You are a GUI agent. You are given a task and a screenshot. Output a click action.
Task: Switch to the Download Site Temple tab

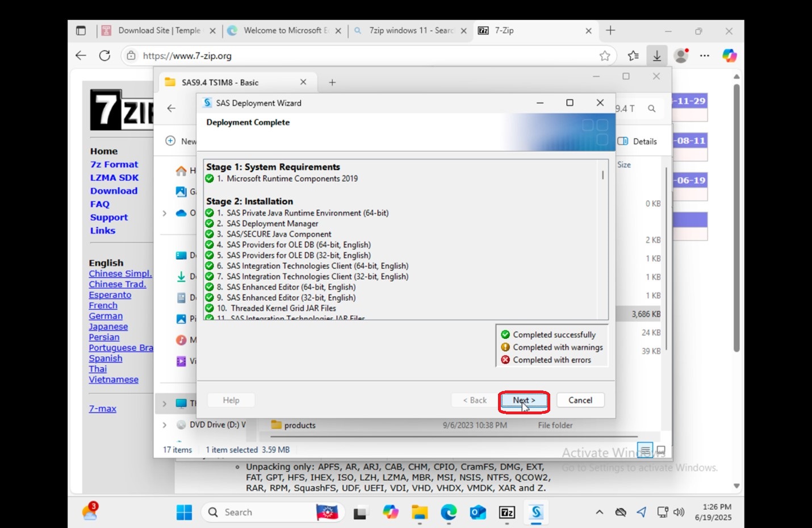pos(158,31)
